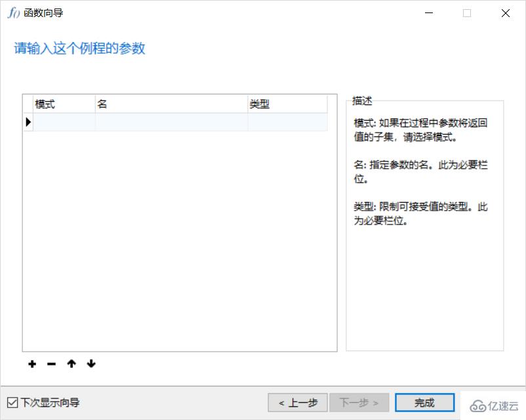This screenshot has width=526, height=420.
Task: Minimize the 函数向导 window
Action: 429,13
